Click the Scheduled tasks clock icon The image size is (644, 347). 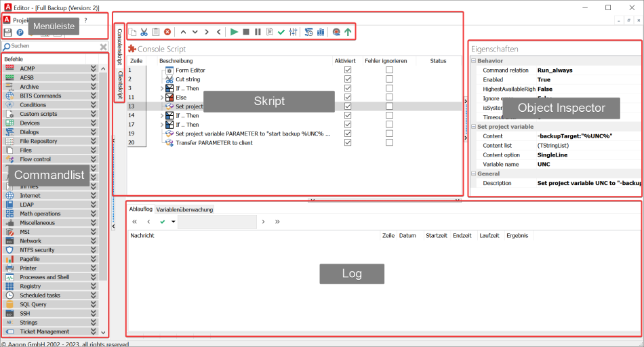click(x=10, y=295)
